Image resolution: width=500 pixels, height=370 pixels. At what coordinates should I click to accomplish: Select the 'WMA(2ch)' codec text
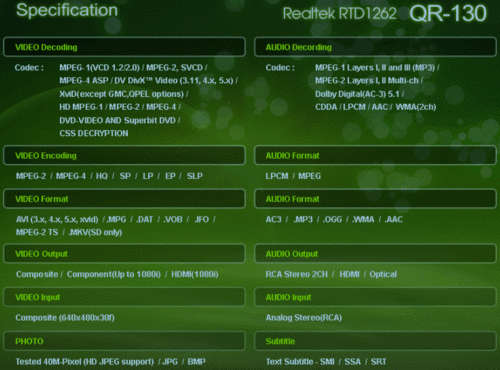(416, 107)
